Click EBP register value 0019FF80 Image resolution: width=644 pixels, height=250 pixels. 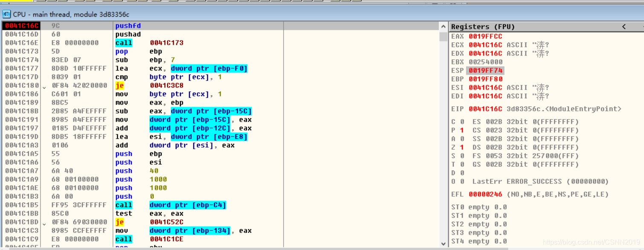tap(485, 79)
